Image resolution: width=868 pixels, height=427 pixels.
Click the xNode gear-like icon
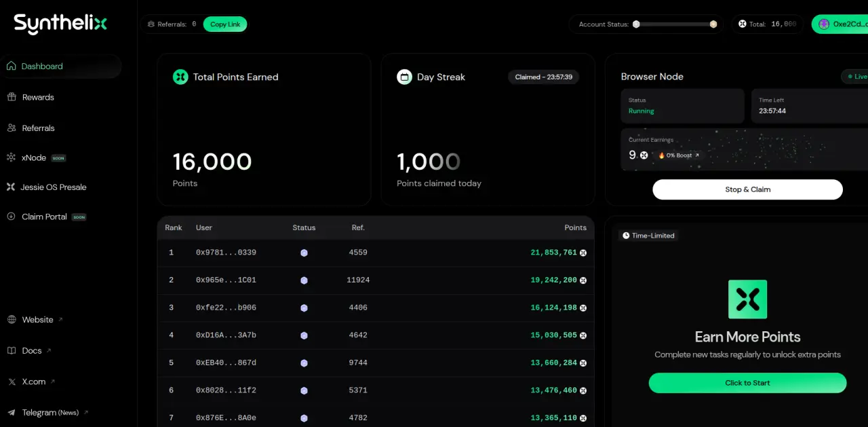tap(11, 157)
